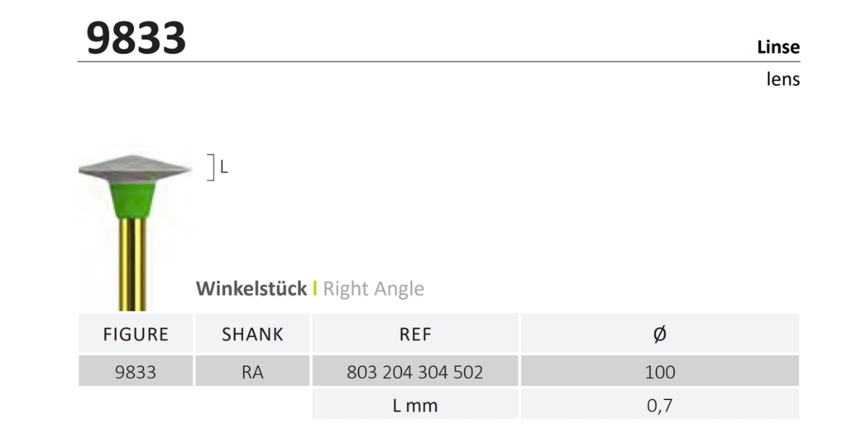This screenshot has width=868, height=436.
Task: Click the L letter beside the bracket
Action: (x=224, y=167)
